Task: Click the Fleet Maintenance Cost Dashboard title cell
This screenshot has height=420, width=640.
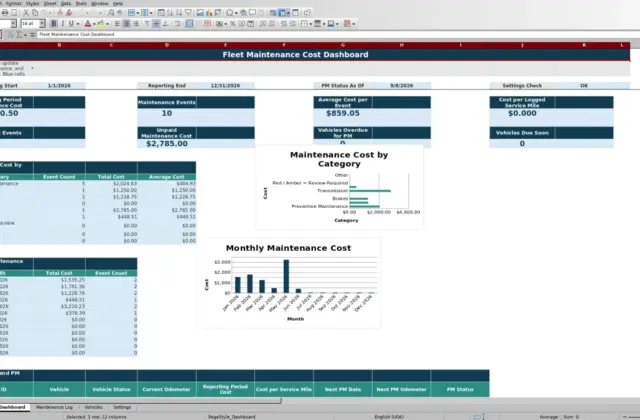Action: click(x=296, y=55)
